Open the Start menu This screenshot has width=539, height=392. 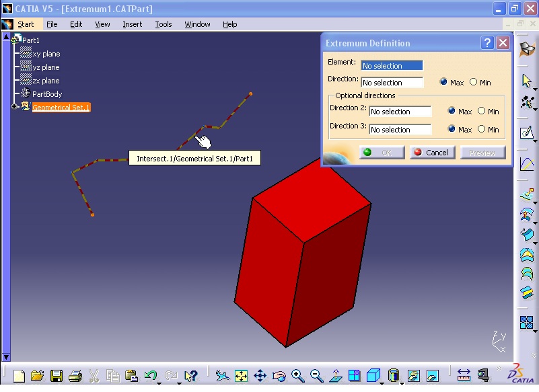[26, 24]
